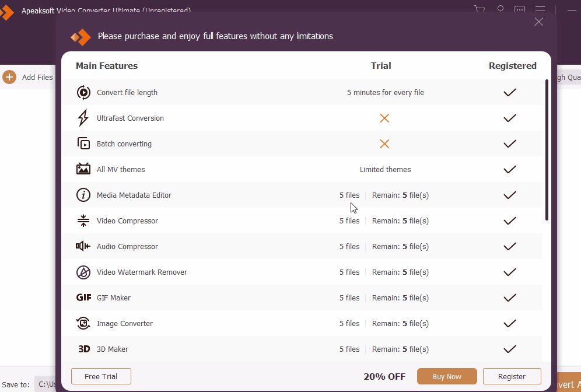
Task: Click the Video Watermark Remover icon
Action: (83, 272)
